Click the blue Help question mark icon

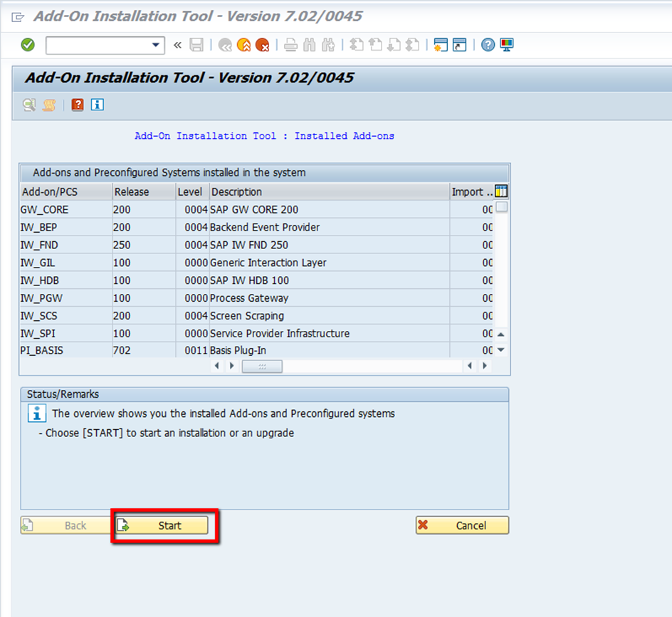(488, 45)
